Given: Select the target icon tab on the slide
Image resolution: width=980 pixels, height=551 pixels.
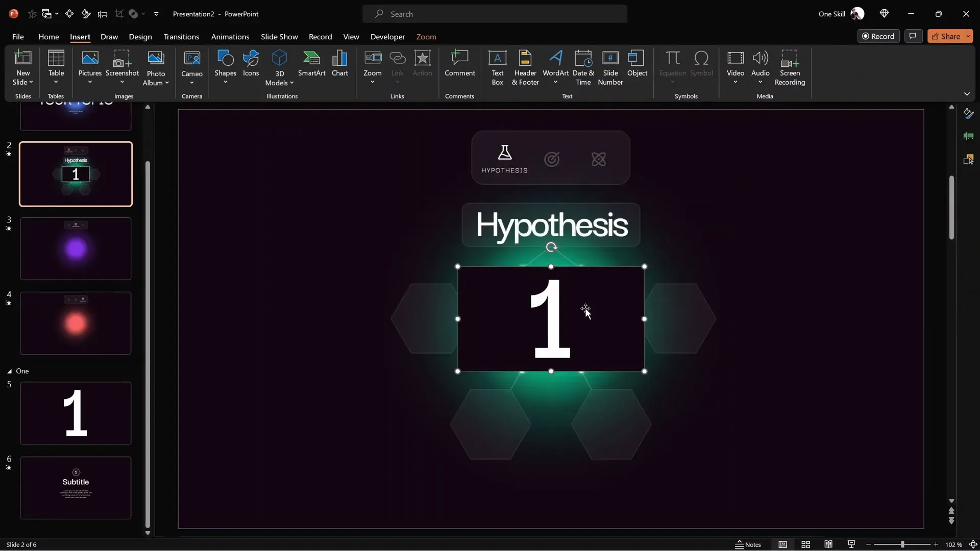Looking at the screenshot, I should pyautogui.click(x=552, y=160).
